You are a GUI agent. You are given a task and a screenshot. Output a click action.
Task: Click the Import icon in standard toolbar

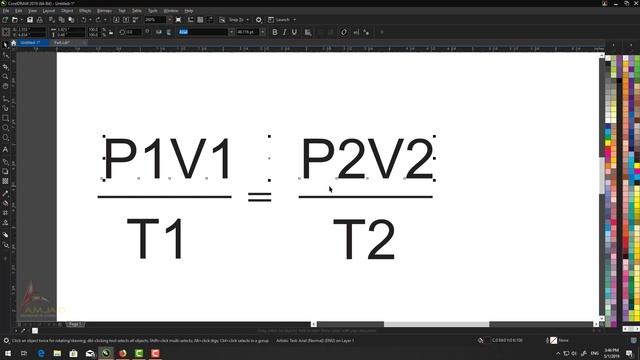pos(116,20)
